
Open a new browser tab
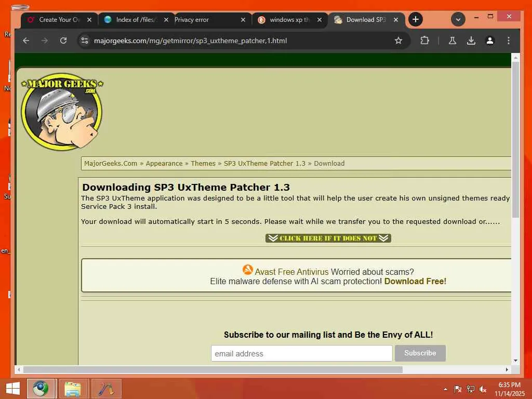point(416,19)
